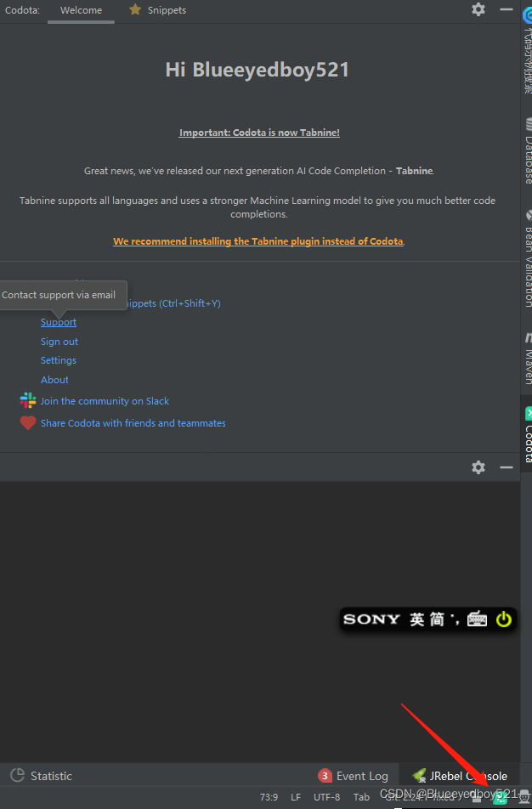Click the Statistic clock icon
The height and width of the screenshot is (809, 532).
(18, 775)
